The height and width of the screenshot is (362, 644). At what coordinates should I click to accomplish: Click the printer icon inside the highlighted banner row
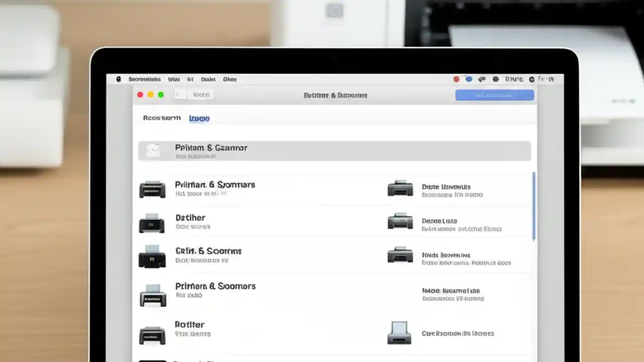point(153,151)
